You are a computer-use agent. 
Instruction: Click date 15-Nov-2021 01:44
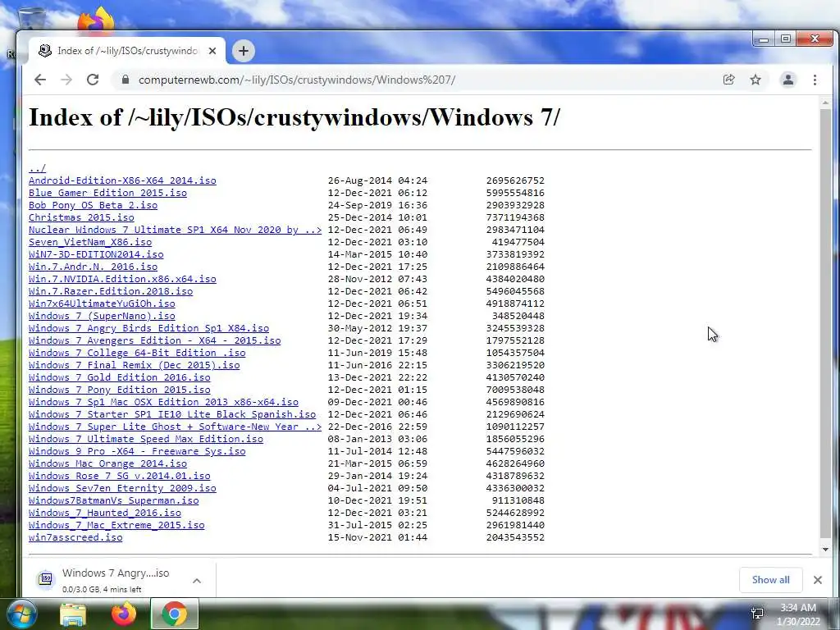pos(377,538)
